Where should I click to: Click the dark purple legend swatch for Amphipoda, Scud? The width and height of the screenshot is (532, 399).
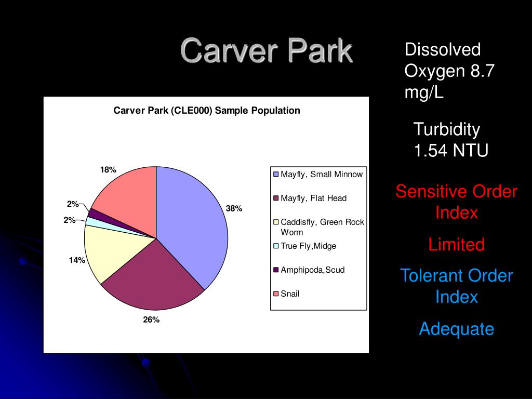(x=276, y=270)
